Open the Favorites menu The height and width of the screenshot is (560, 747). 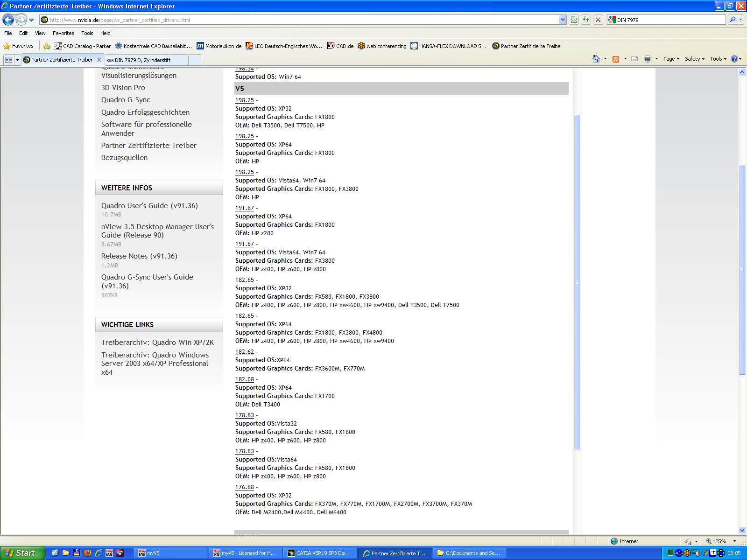pos(63,33)
